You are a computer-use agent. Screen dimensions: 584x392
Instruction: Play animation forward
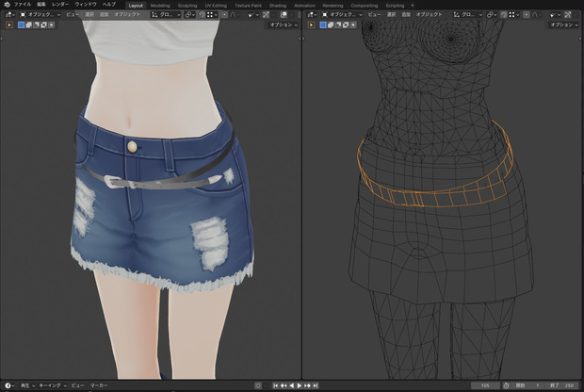click(300, 385)
